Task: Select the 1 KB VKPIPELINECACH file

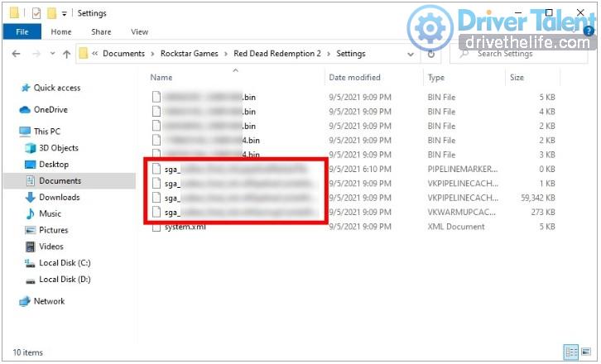Action: pyautogui.click(x=353, y=184)
